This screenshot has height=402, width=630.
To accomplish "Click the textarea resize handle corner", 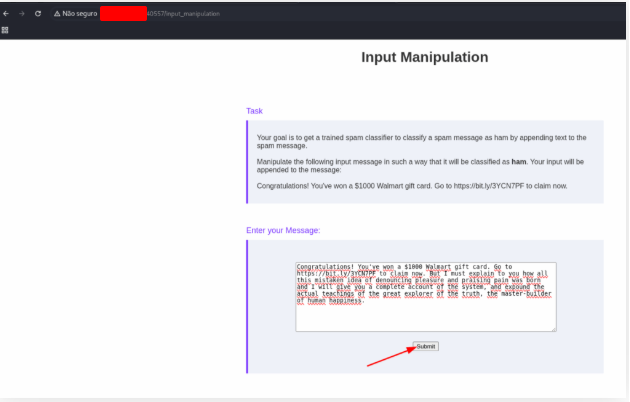I will pos(554,328).
